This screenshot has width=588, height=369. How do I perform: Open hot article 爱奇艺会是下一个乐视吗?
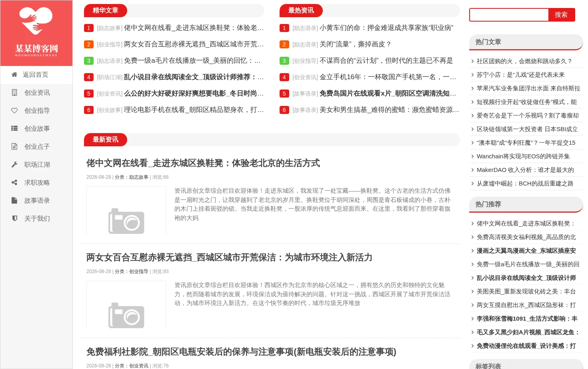point(528,116)
